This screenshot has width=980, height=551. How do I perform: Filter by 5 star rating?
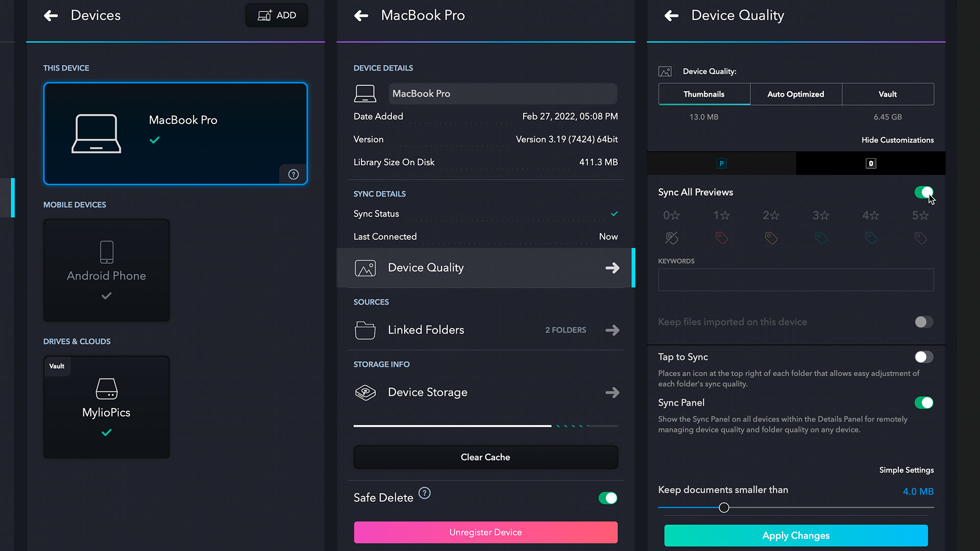point(921,215)
